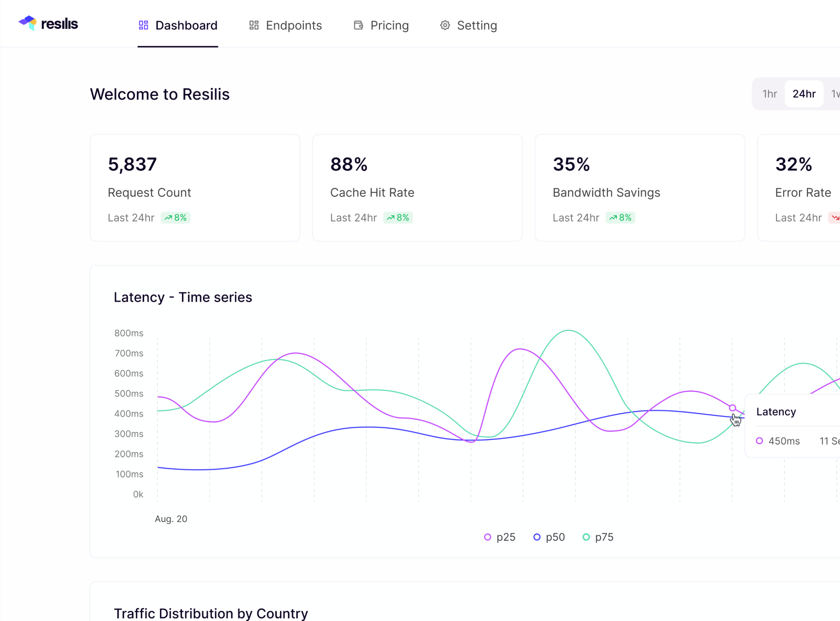Click the Dashboard grid icon
840x621 pixels.
(143, 25)
